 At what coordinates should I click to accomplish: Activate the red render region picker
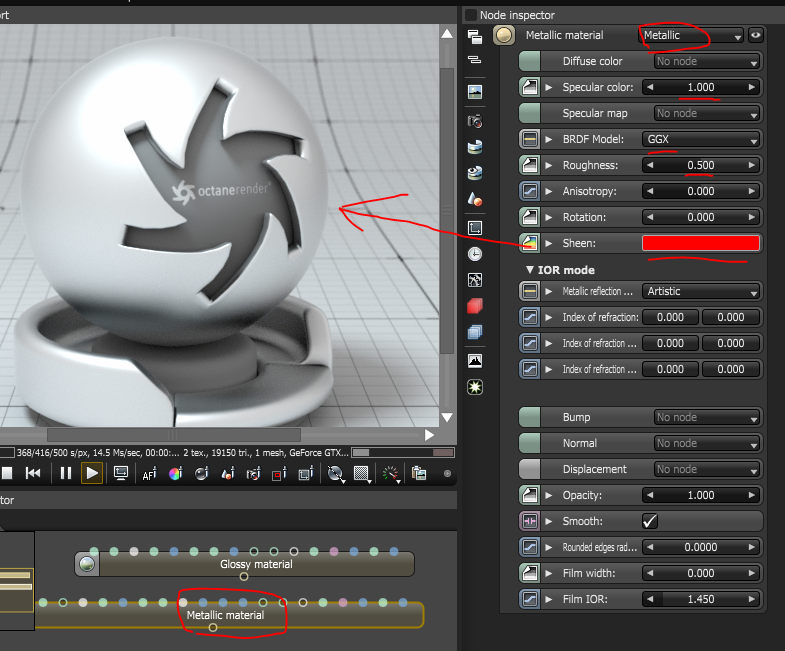point(279,473)
